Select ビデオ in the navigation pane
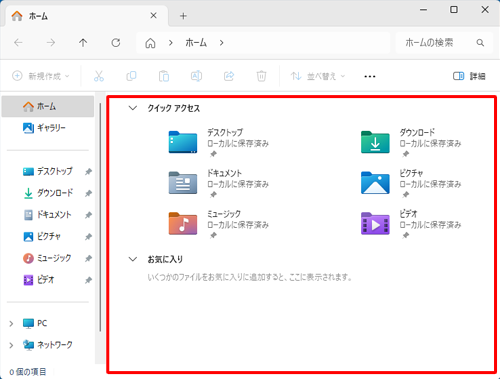 pos(48,280)
